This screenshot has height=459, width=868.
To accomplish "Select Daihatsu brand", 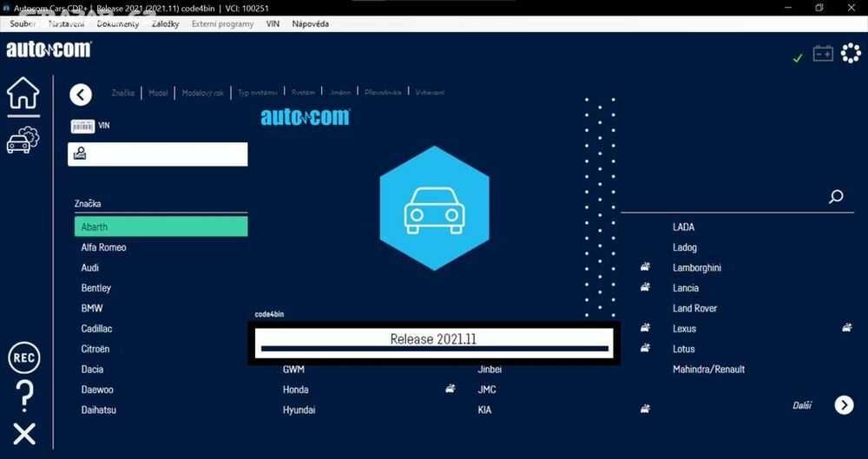I will (99, 410).
